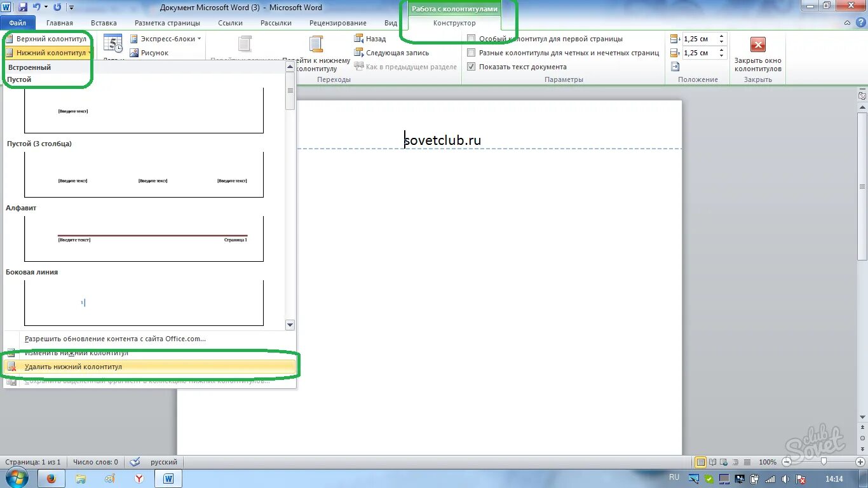Minimize the ribbon with caret icon

[x=848, y=23]
